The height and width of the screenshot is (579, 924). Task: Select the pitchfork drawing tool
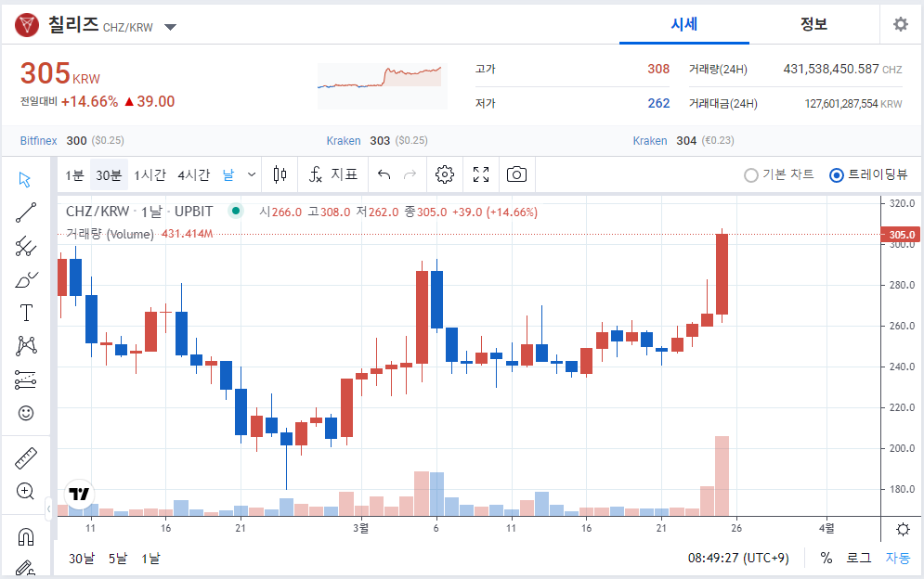[x=25, y=246]
